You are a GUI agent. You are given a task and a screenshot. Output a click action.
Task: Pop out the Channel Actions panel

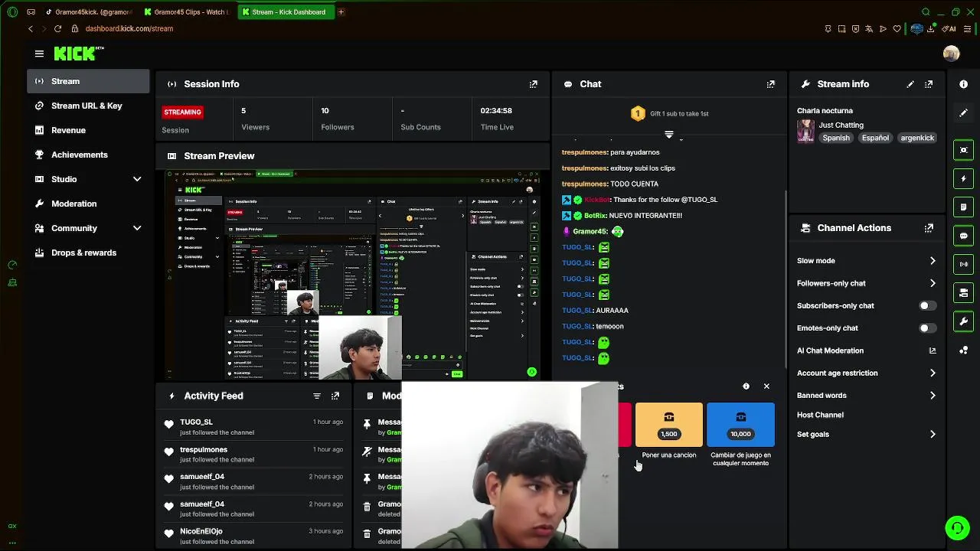coord(929,228)
